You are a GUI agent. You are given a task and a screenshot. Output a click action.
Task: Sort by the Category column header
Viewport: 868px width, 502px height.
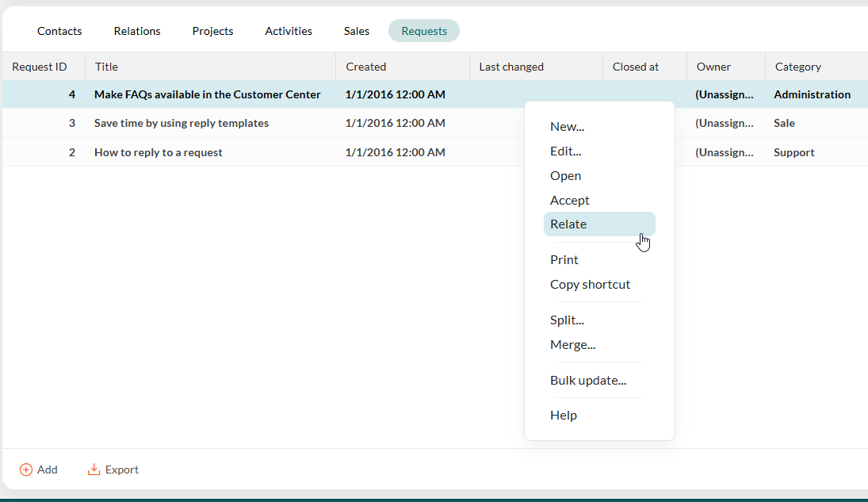pyautogui.click(x=797, y=67)
